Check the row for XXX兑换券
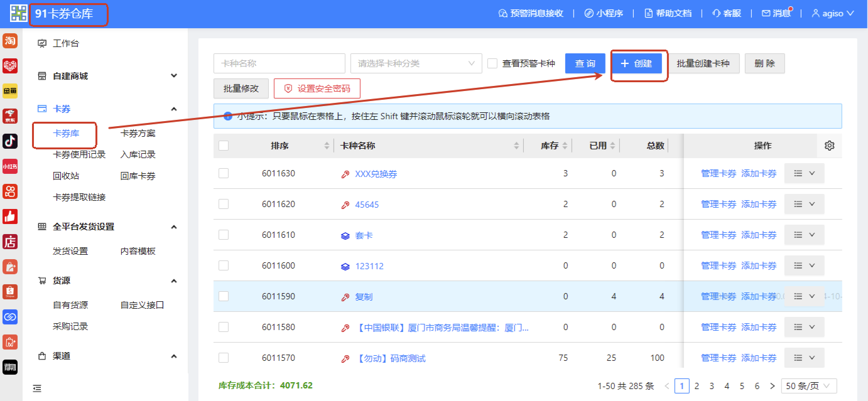This screenshot has height=401, width=868. pos(224,174)
